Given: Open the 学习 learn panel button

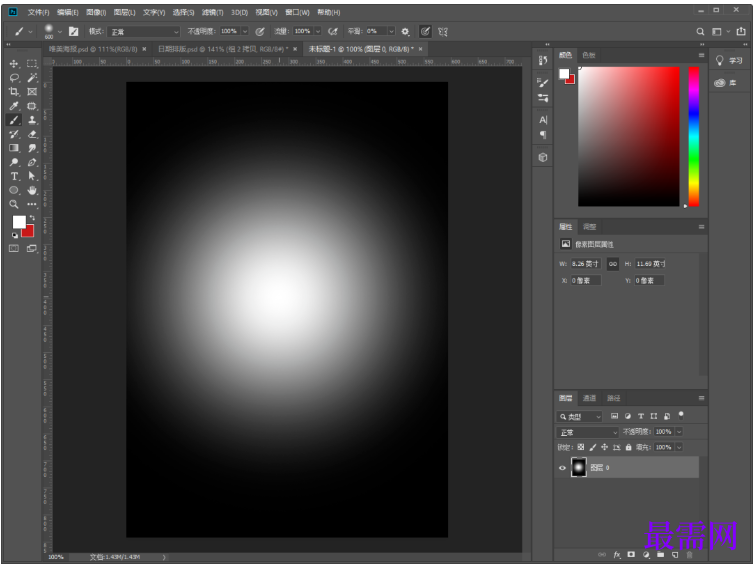Looking at the screenshot, I should tap(729, 61).
